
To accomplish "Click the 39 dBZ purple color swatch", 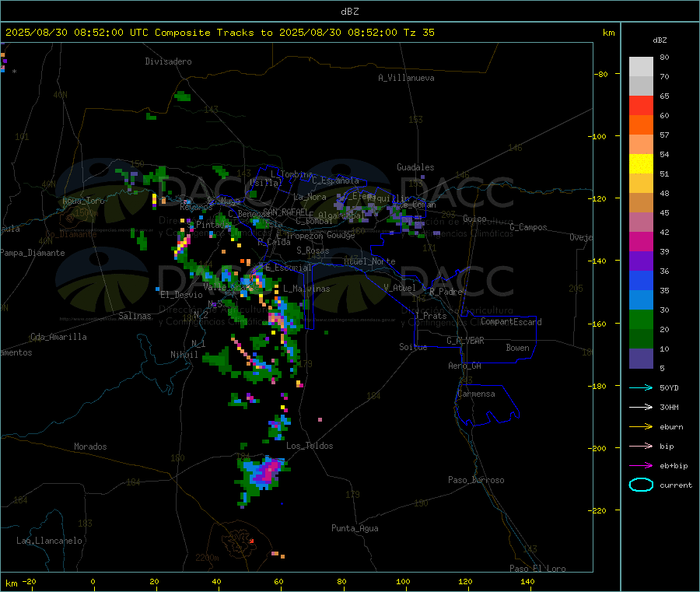I will click(641, 261).
